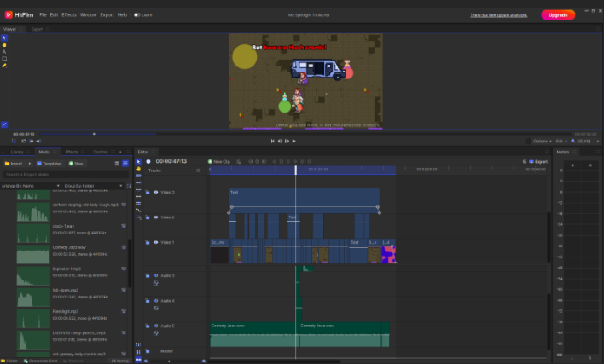
Task: Click the icon beside Comedy Jazz.wav
Action: point(124,247)
